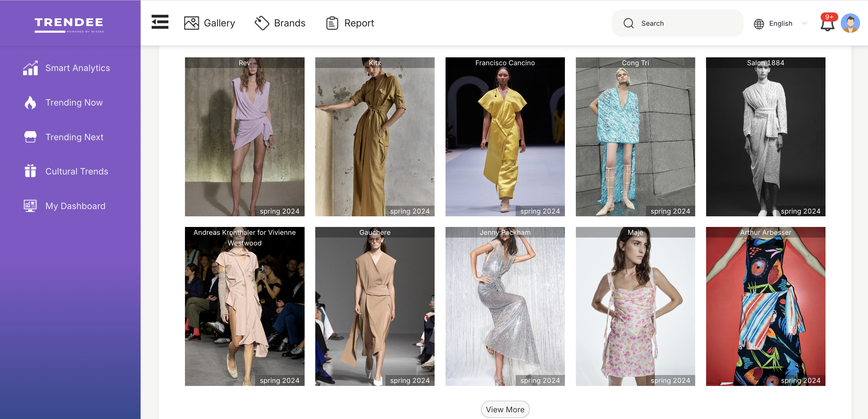Click spring 2024 tag on Maje image
868x419 pixels.
pos(670,380)
